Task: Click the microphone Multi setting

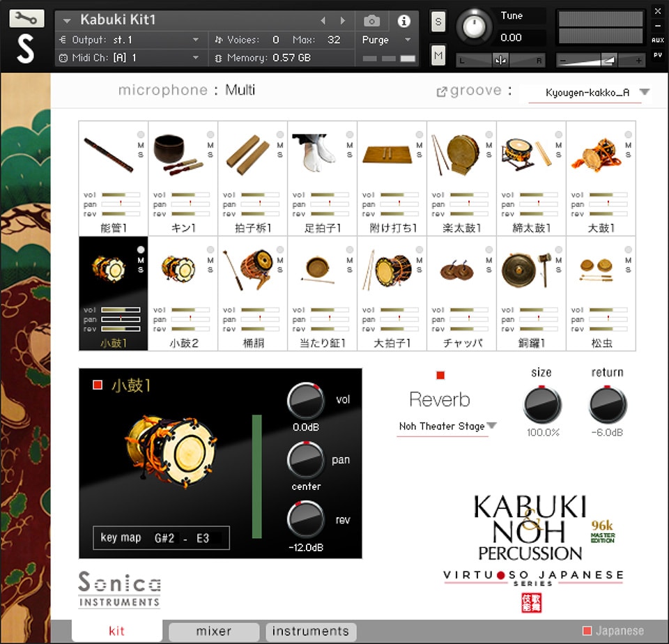Action: pos(240,90)
